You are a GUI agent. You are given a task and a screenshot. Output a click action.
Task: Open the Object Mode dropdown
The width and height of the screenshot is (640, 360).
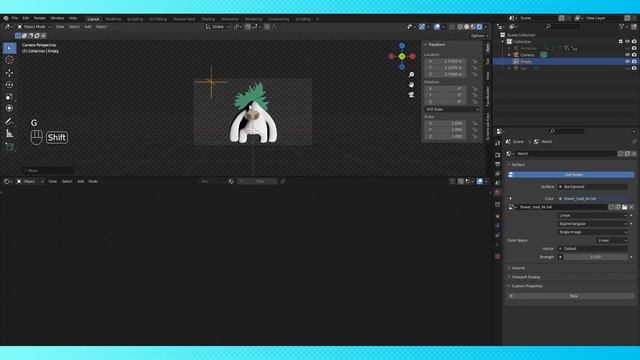[x=34, y=27]
